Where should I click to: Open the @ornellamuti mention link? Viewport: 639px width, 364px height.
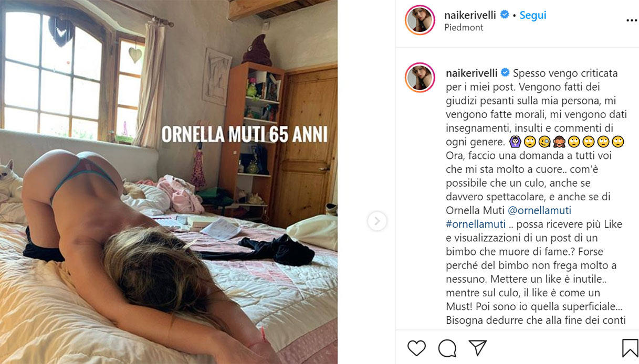tap(539, 210)
